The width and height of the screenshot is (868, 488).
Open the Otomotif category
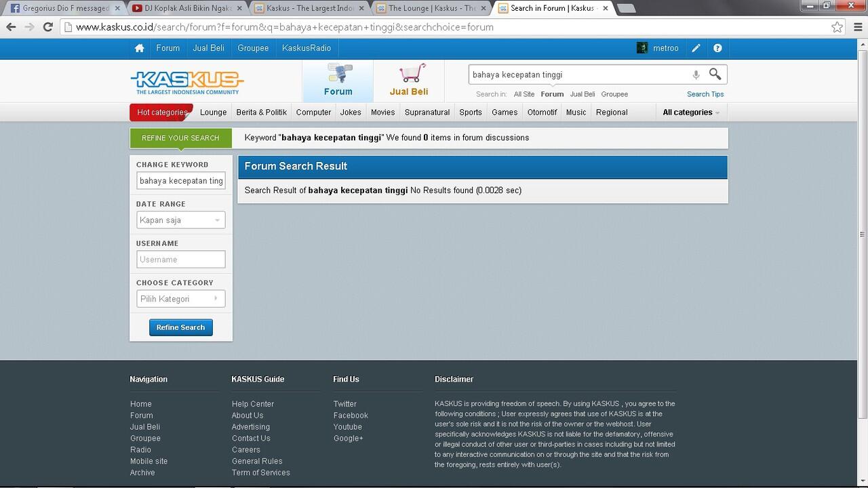tap(542, 113)
